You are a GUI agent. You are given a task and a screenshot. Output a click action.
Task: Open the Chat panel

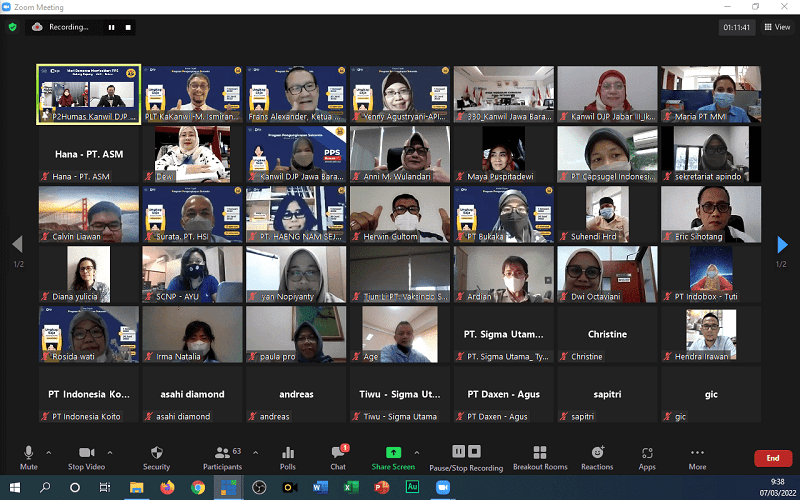(338, 457)
